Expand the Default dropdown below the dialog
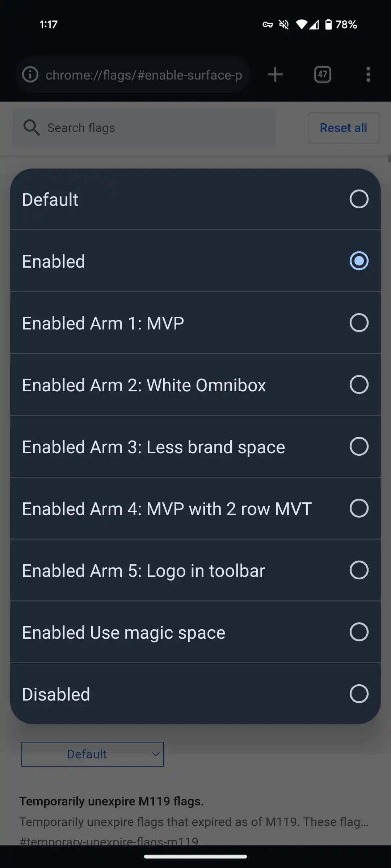391x868 pixels. coord(93,754)
